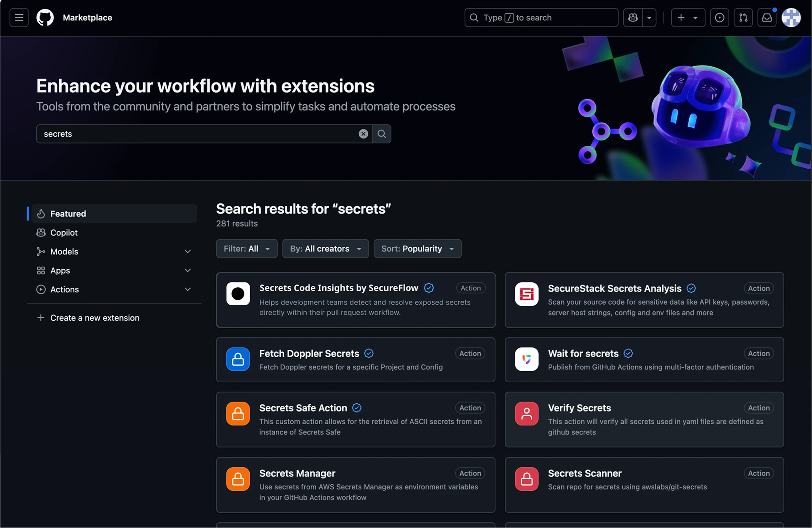Screen dimensions: 812x528
Task: Click the SecureStack Secrets Analysis logo
Action: 526,294
